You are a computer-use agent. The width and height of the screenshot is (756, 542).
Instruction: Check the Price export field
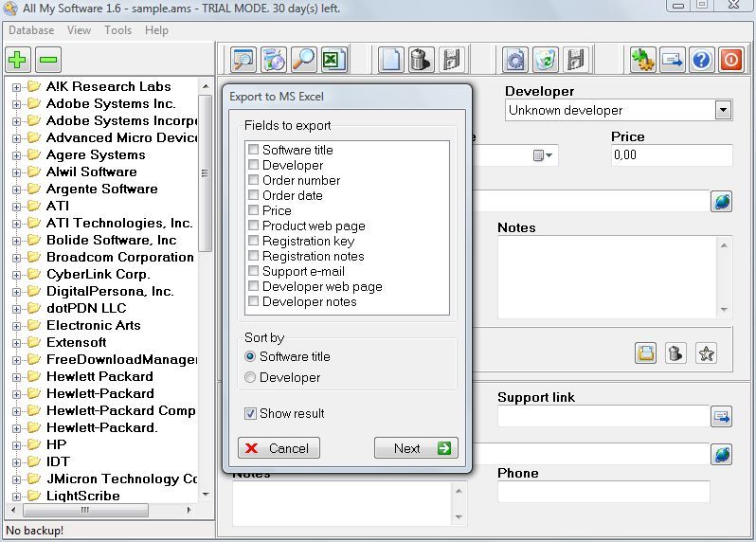[253, 210]
